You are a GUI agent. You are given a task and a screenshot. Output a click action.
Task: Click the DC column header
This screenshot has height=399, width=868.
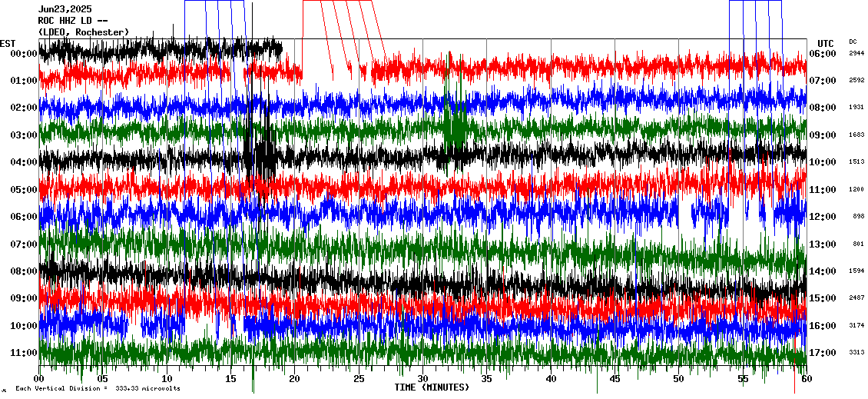pyautogui.click(x=853, y=42)
